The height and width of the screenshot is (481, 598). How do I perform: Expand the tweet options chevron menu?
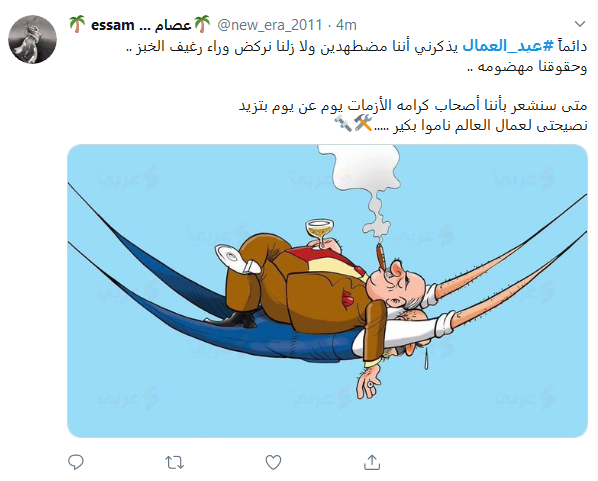tap(580, 24)
